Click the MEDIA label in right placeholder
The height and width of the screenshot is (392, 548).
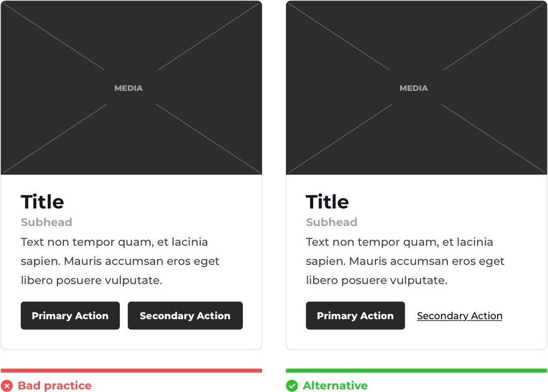[413, 88]
